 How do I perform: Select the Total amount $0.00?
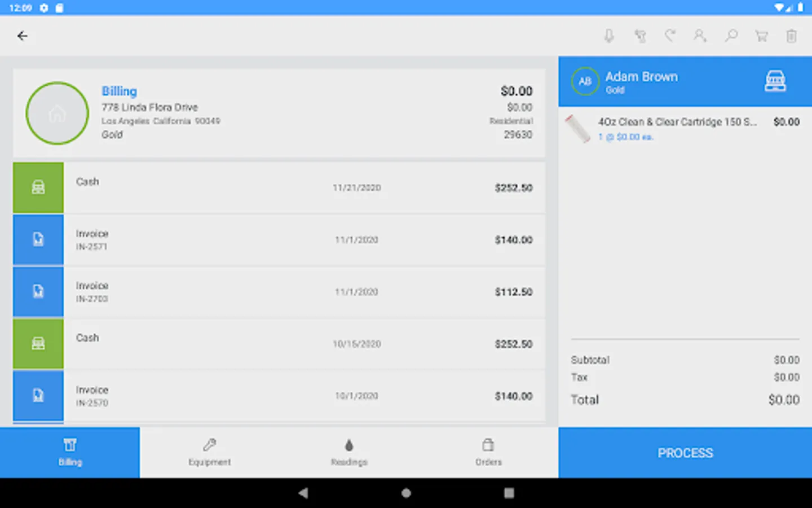pyautogui.click(x=784, y=400)
